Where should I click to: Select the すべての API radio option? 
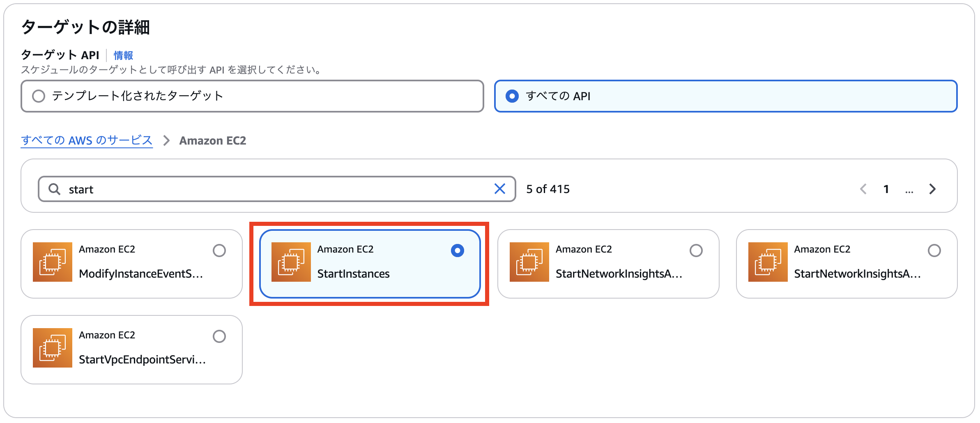[x=512, y=96]
